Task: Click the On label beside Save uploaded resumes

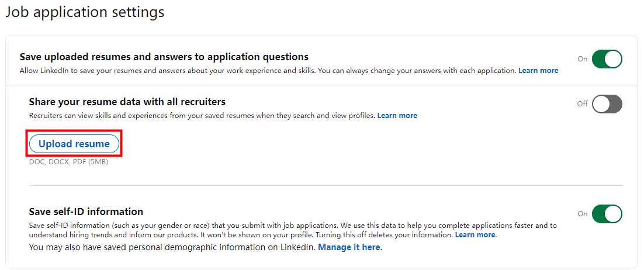Action: 583,59
